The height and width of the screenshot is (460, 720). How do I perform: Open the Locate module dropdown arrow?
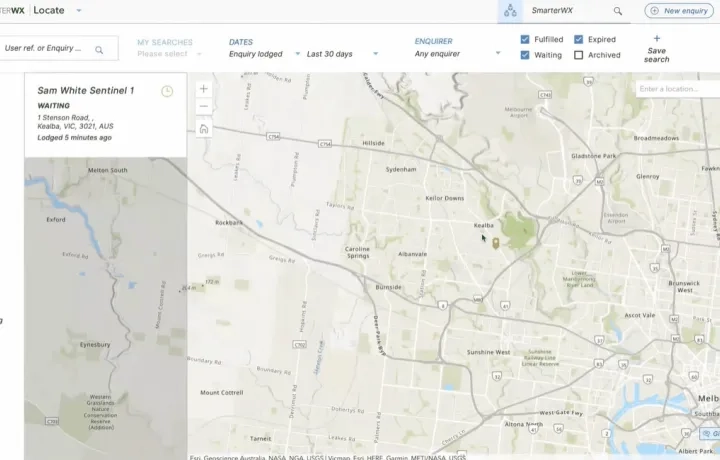pos(79,10)
